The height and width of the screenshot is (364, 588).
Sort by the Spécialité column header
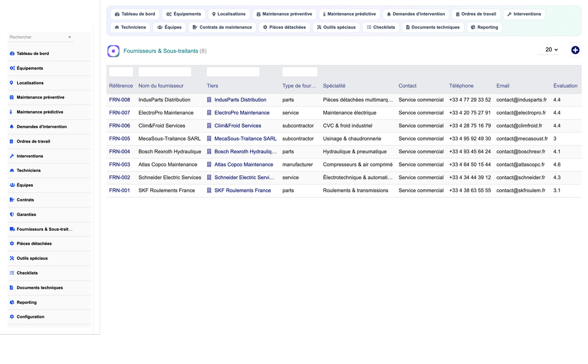click(x=334, y=86)
